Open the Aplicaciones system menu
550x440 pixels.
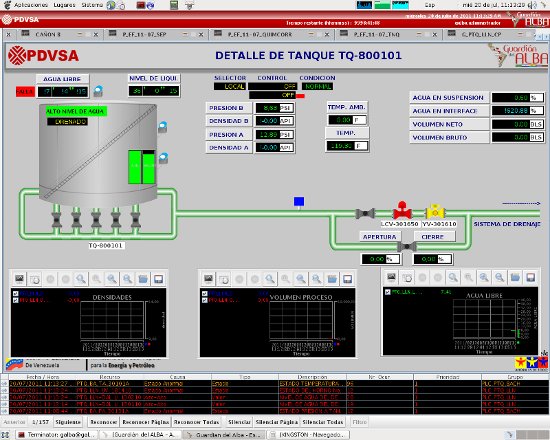click(31, 5)
